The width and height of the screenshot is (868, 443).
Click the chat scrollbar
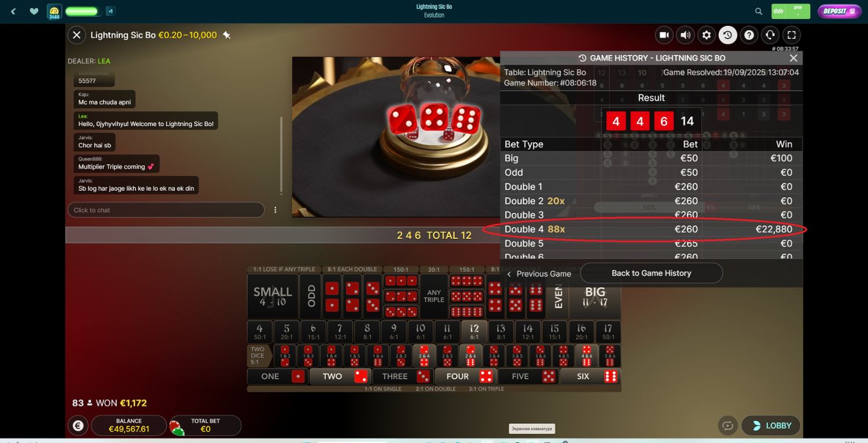(282, 155)
